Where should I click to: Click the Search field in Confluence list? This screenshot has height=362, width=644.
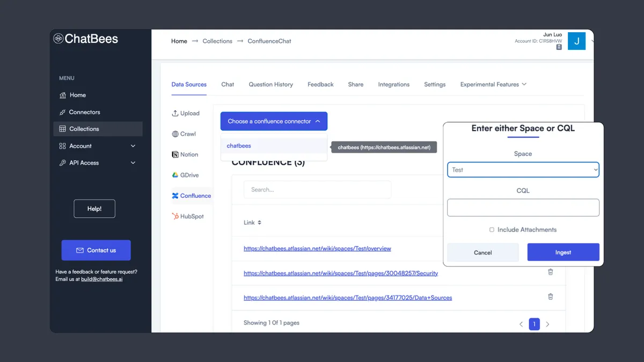(x=317, y=189)
